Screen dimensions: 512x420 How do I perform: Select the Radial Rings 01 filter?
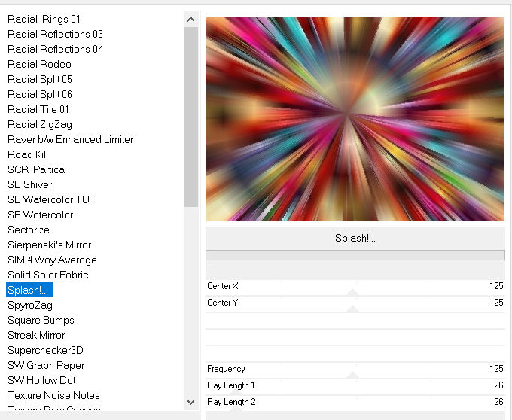(44, 19)
